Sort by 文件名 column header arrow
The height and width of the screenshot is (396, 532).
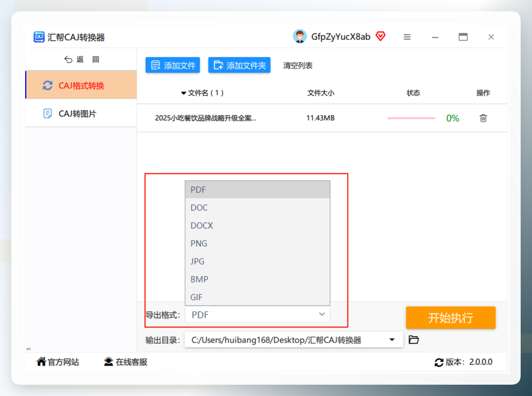tap(184, 93)
